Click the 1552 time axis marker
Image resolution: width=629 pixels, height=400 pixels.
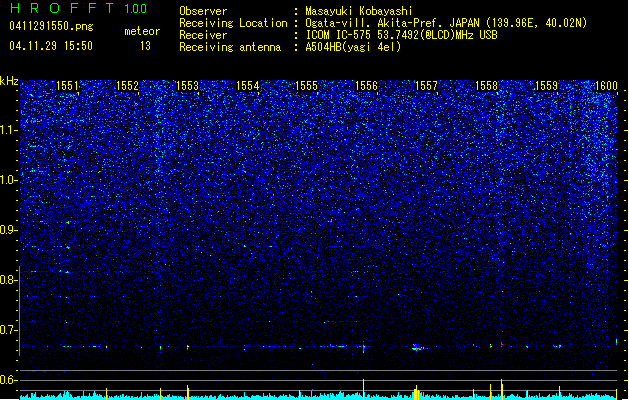click(127, 86)
